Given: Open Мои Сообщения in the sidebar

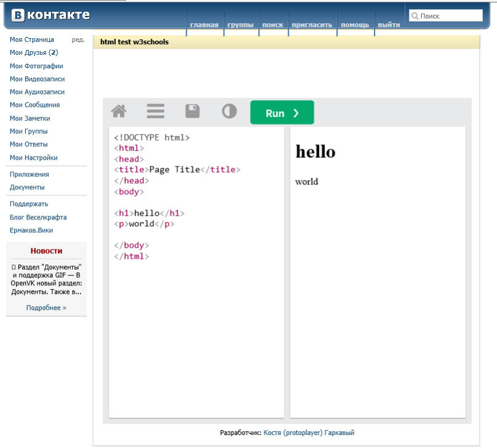Looking at the screenshot, I should (35, 105).
